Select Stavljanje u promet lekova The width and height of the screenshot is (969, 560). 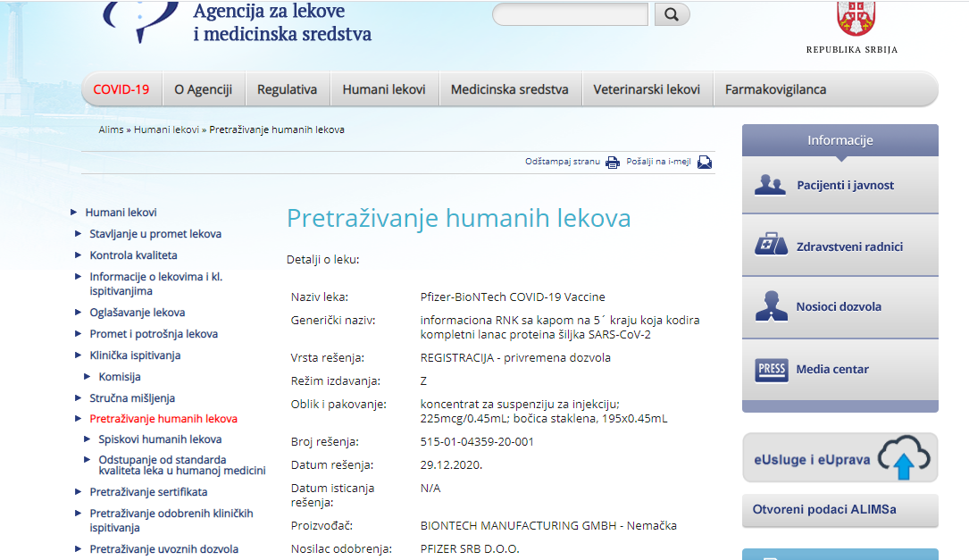(x=155, y=234)
